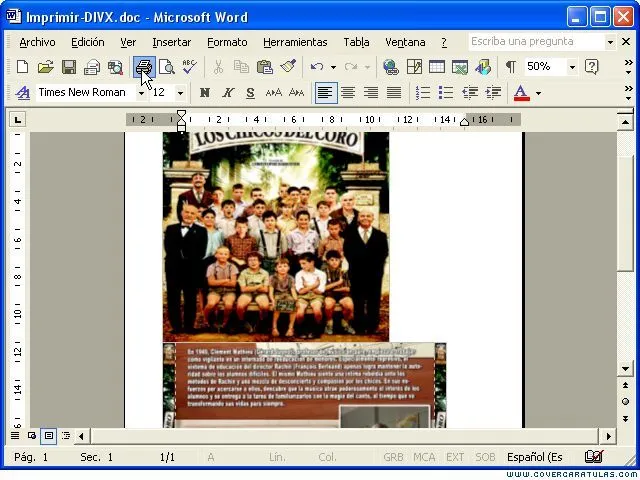Insert an Excel worksheet
Viewport: 640px width, 480px height.
point(460,67)
